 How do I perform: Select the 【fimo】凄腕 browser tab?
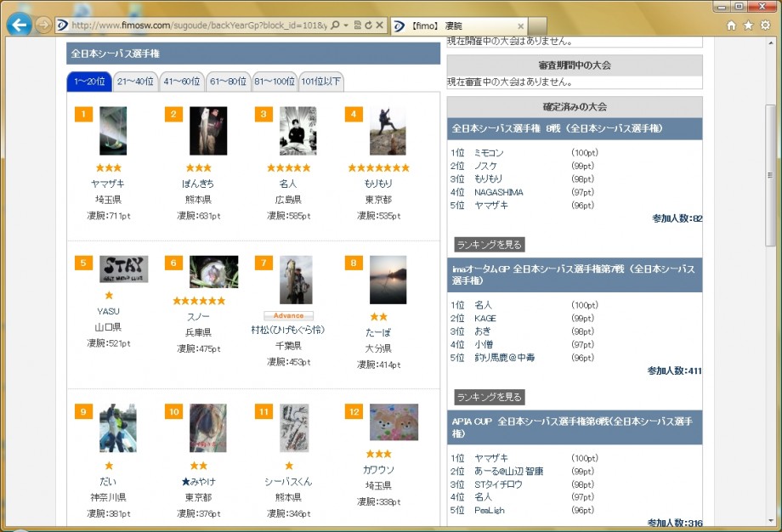click(458, 26)
